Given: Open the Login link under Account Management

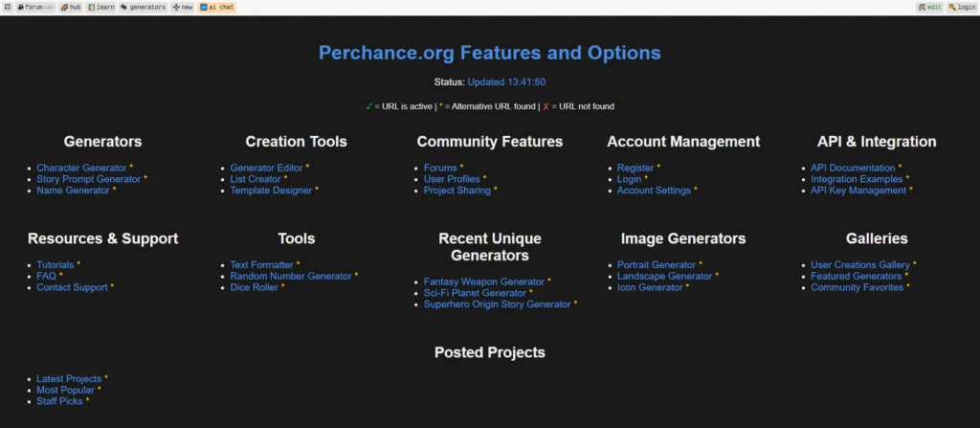Looking at the screenshot, I should (630, 179).
